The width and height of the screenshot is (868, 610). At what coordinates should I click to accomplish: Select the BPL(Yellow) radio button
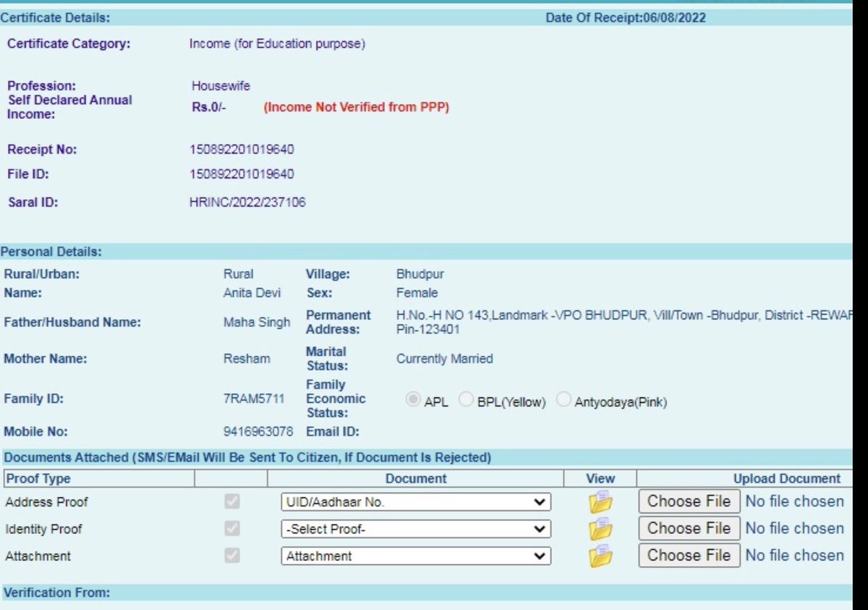pos(467,400)
